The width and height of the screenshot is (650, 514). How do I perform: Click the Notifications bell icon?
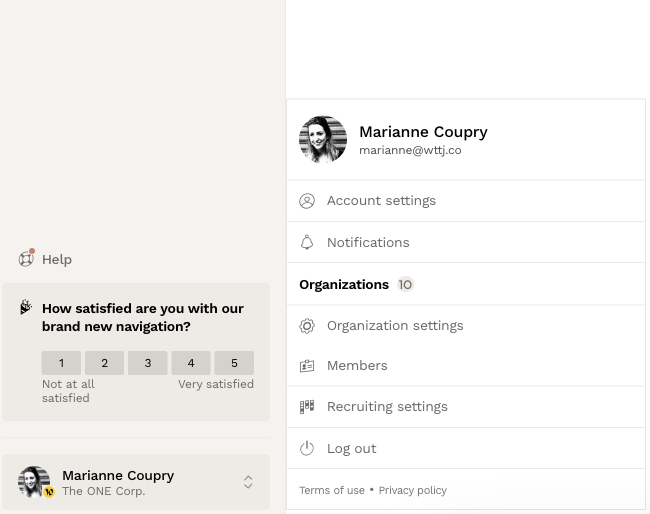pos(307,243)
